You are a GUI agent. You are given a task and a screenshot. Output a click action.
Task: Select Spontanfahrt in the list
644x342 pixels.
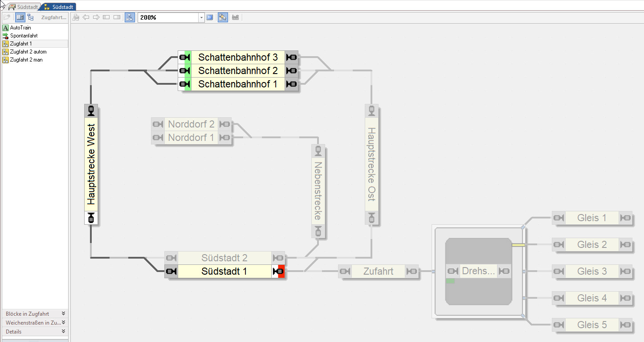[24, 36]
